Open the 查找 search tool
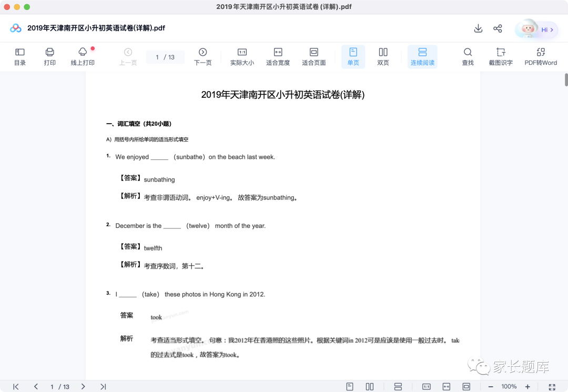 click(468, 57)
